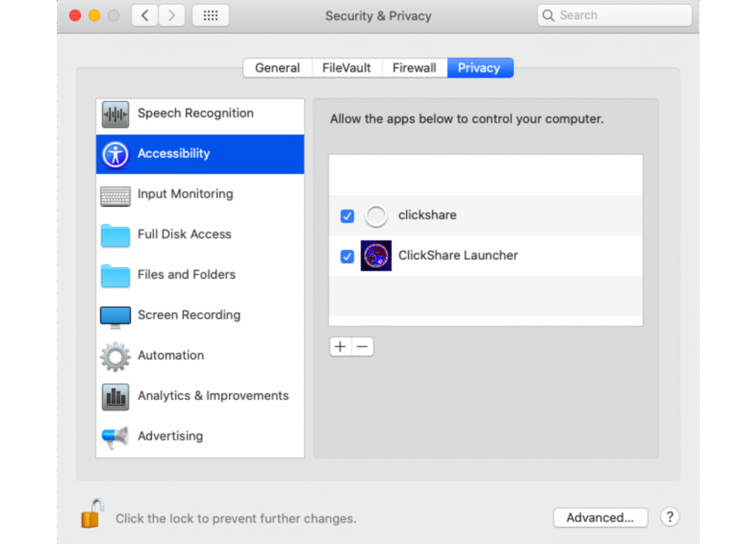Select the Accessibility icon in sidebar

[115, 154]
